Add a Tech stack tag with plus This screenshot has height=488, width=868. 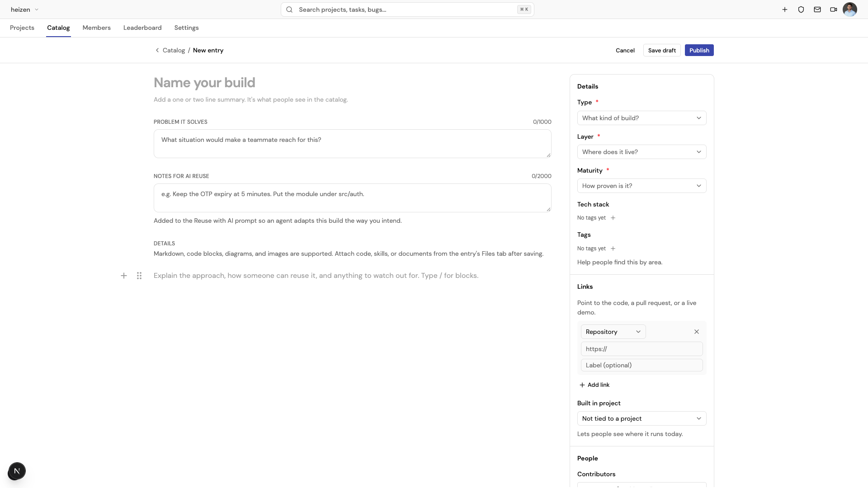[x=613, y=218]
